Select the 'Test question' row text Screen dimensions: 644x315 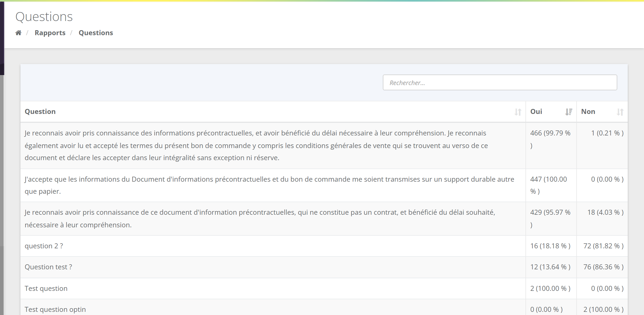(46, 288)
